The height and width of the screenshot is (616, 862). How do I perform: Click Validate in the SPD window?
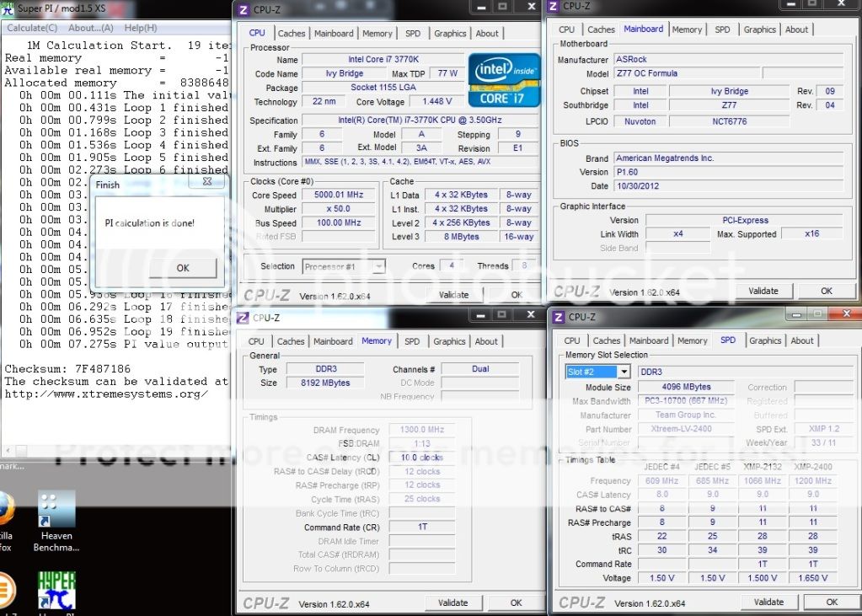768,602
